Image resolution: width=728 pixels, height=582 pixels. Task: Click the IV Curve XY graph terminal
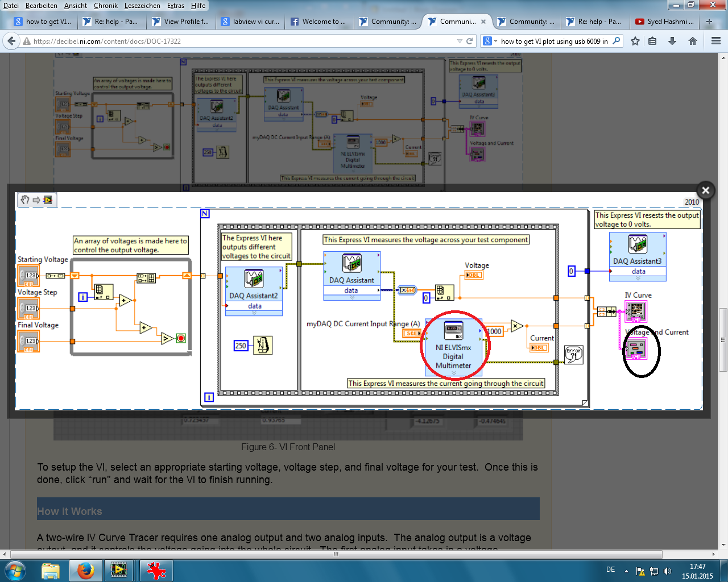click(x=635, y=311)
